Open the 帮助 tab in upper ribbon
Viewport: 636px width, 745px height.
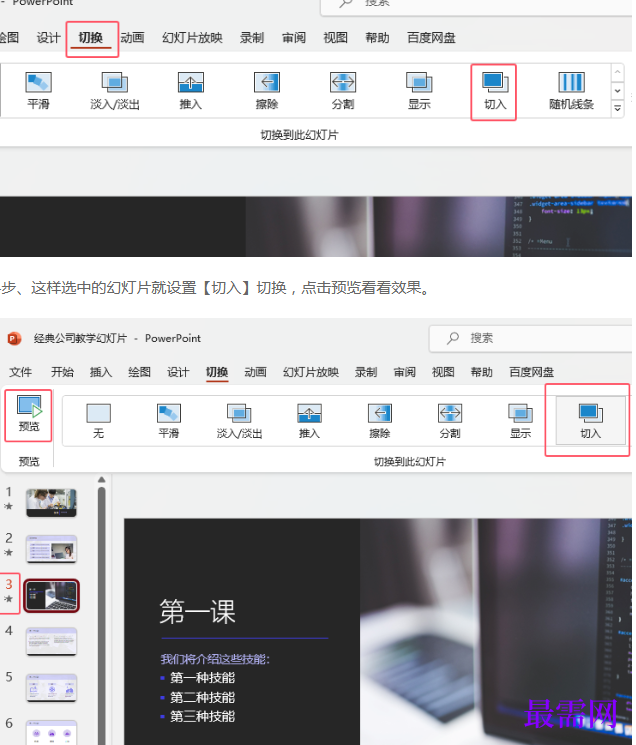coord(377,38)
